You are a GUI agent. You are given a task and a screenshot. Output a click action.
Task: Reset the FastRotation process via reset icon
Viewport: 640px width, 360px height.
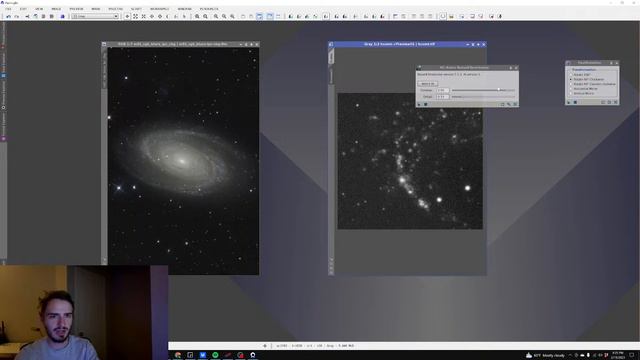(616, 102)
